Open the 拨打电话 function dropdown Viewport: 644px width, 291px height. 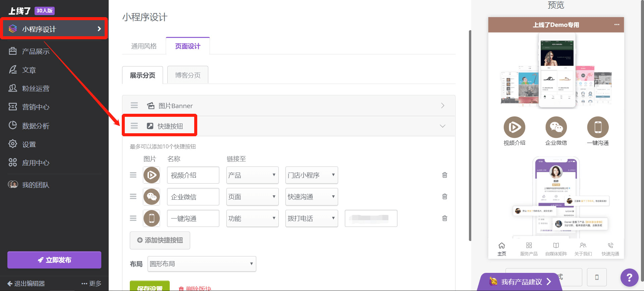coord(311,218)
